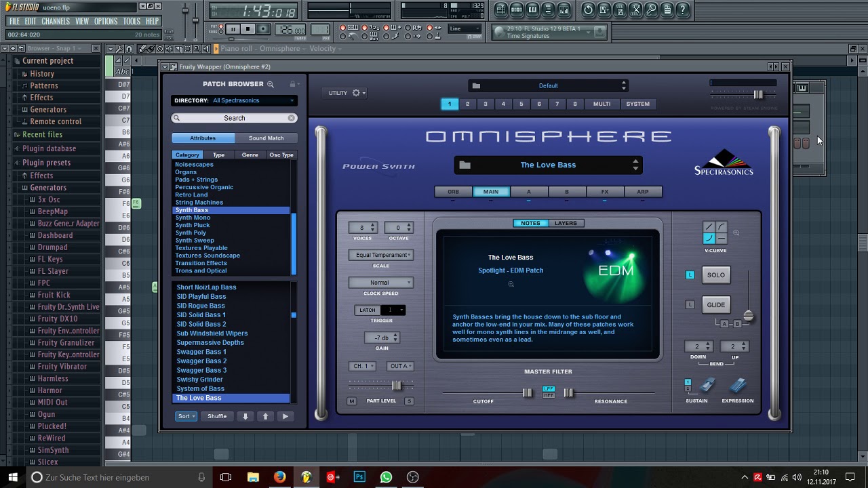Open the CHANNELS menu

[x=56, y=21]
